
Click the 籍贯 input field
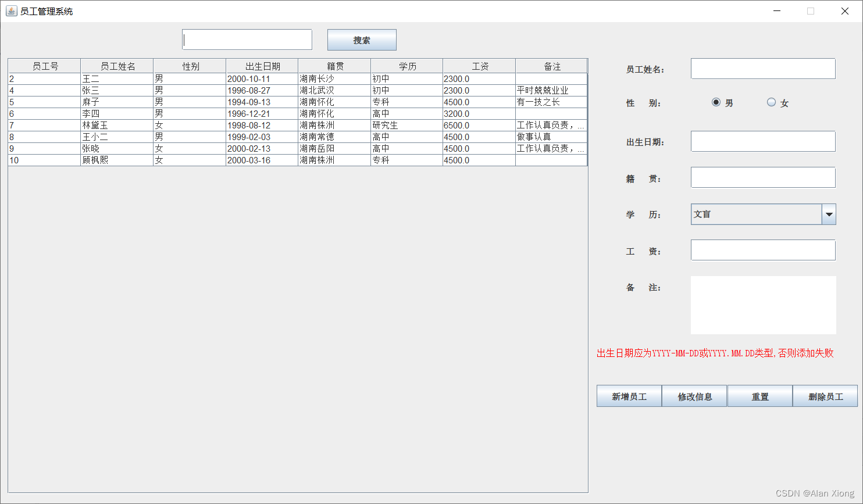tap(763, 177)
